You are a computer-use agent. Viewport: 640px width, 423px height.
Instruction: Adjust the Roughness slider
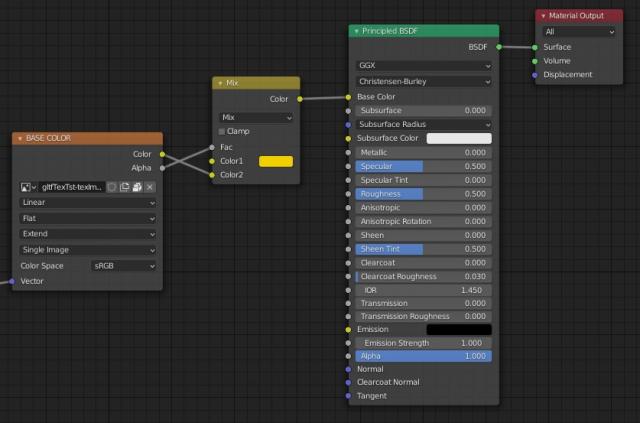(424, 194)
